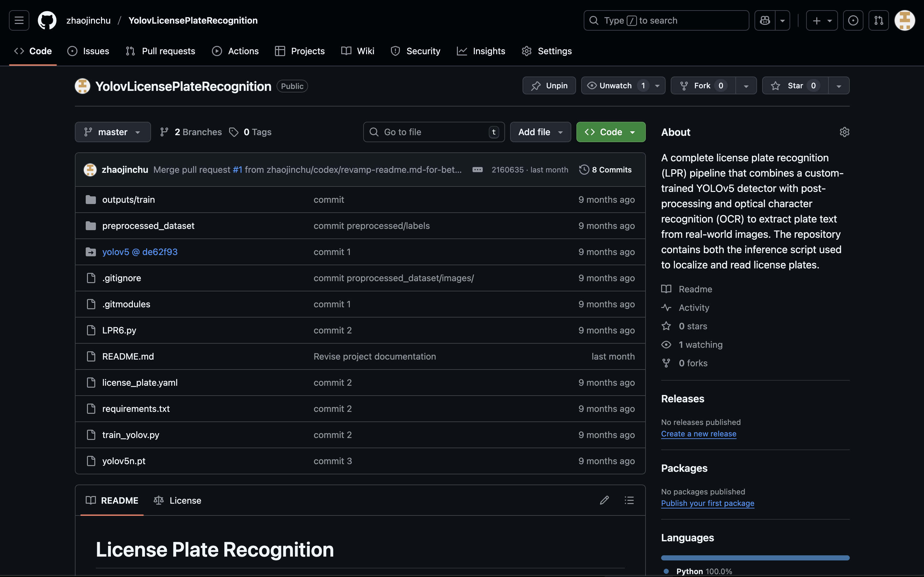
Task: Click zhaojinchu avatar in latest commit row
Action: pos(90,170)
